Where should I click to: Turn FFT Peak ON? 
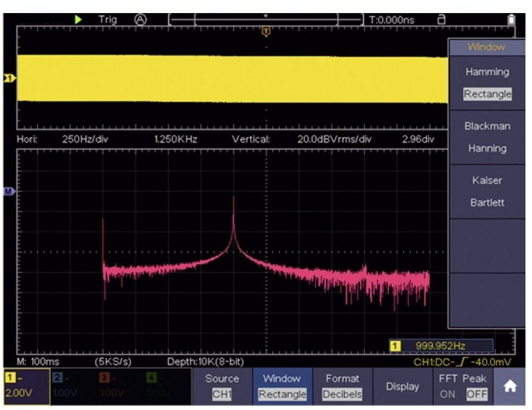click(x=447, y=393)
